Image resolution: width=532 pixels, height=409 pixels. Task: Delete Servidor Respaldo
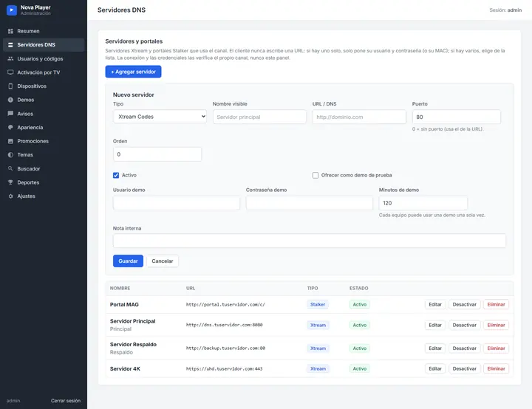point(496,348)
